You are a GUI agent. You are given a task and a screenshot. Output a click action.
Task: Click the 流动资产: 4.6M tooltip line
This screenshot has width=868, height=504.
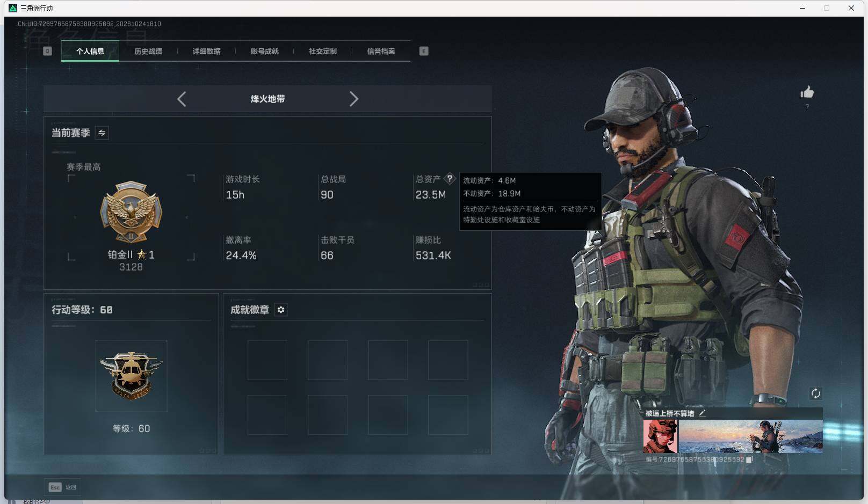(x=489, y=180)
